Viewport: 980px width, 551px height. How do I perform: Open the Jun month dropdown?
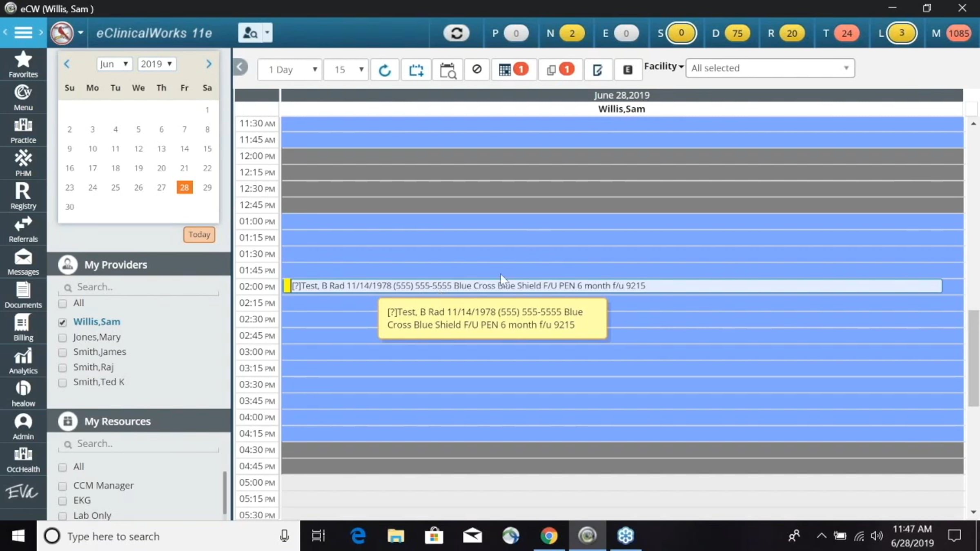(x=114, y=64)
